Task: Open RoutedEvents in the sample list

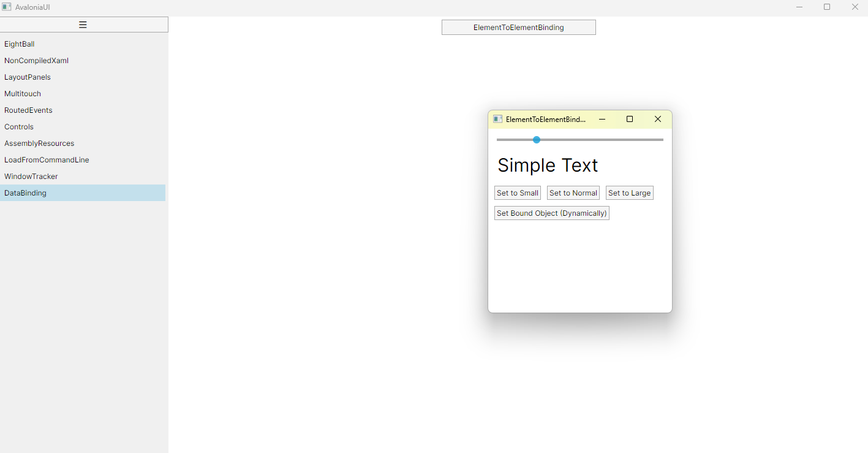Action: click(x=83, y=110)
